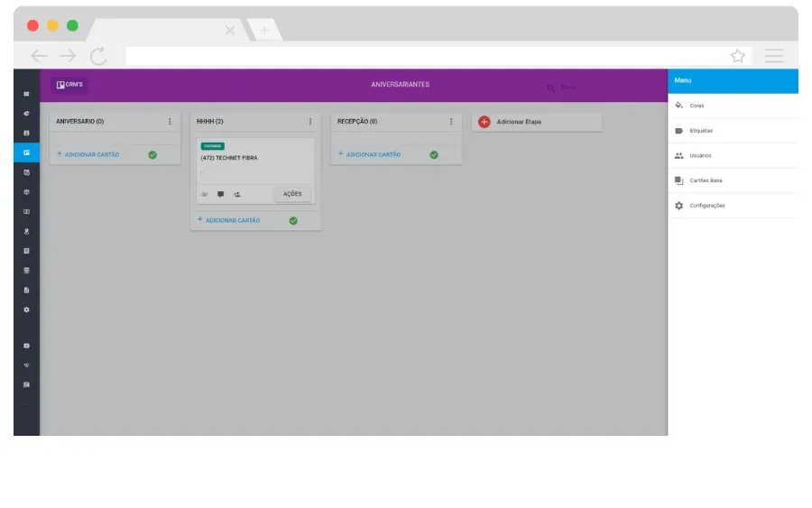The image size is (812, 508).
Task: Select the active kanban board icon in sidebar
Action: pyautogui.click(x=26, y=152)
